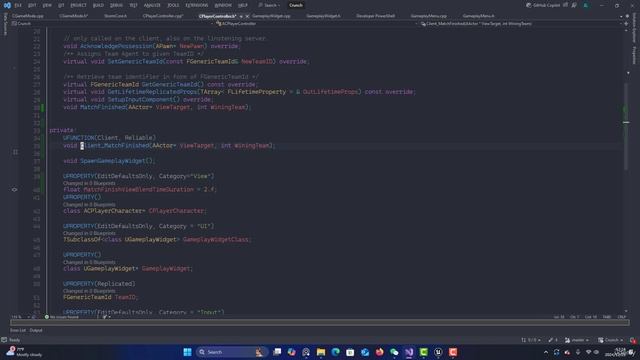Expand the Crunch project scope dropdown
Viewport: 640px width, 360px height.
tap(213, 24)
